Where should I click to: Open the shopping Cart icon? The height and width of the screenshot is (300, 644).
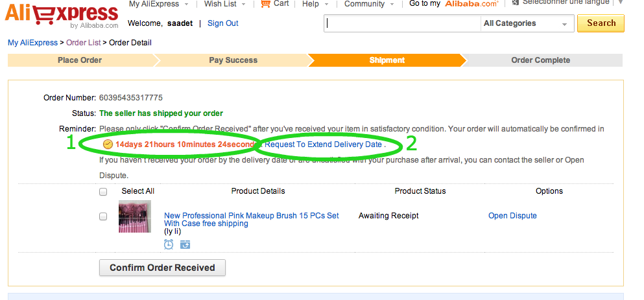point(265,4)
